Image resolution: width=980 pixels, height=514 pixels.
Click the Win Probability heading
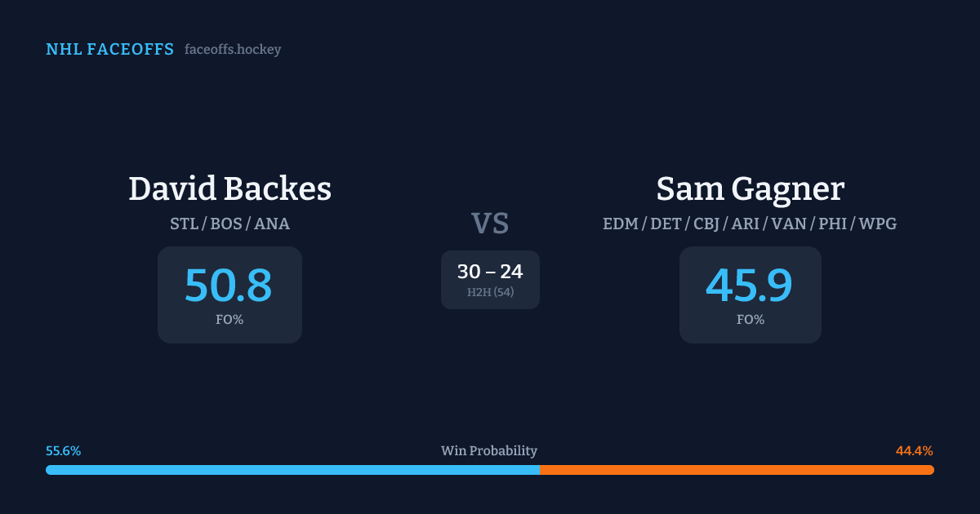click(x=489, y=451)
